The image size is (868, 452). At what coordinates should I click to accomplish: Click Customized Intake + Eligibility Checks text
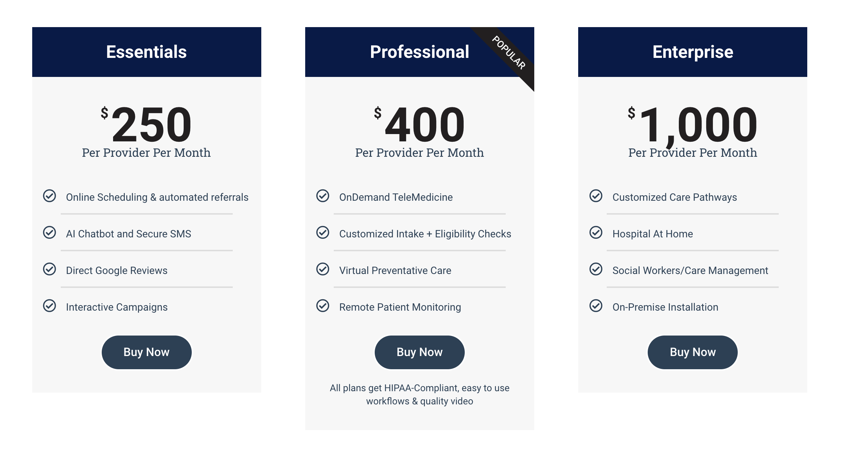425,234
